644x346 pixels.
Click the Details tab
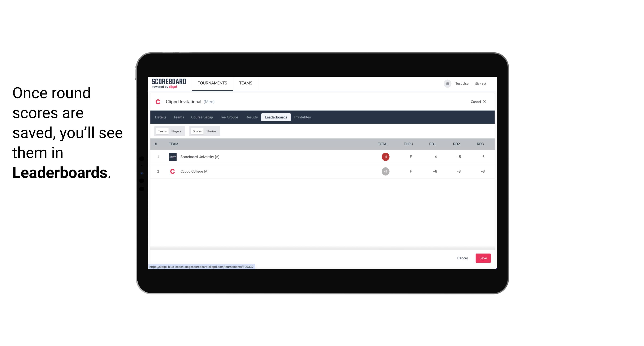(x=161, y=117)
